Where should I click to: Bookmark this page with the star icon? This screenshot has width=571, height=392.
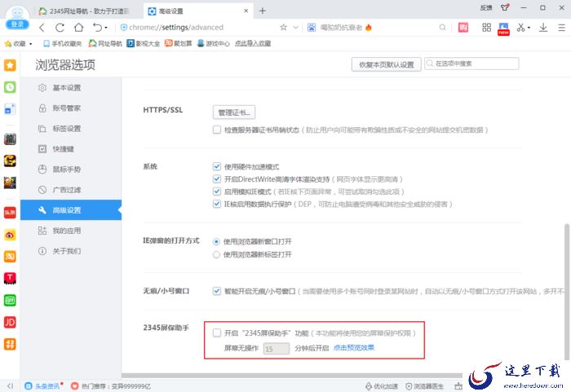coord(283,27)
